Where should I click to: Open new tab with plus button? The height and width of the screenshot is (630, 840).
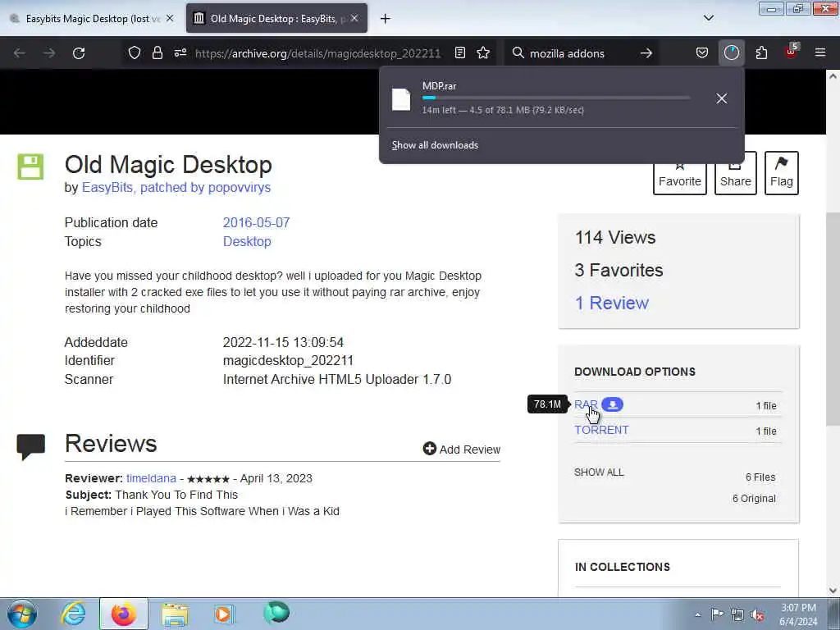point(386,19)
